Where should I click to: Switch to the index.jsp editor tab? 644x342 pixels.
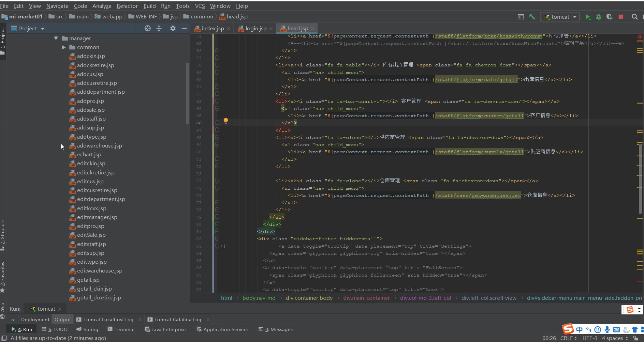pos(213,28)
